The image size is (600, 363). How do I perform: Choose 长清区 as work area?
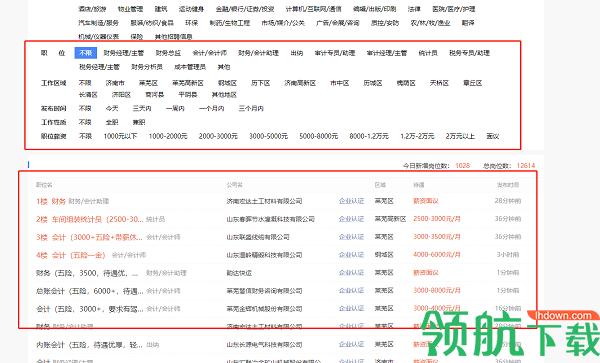88,95
